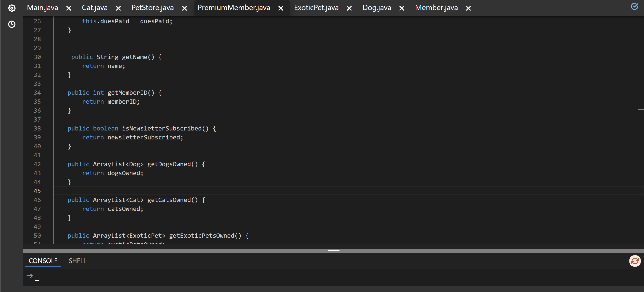The width and height of the screenshot is (644, 292).
Task: Open the ExoticPet.java tab
Action: 316,8
